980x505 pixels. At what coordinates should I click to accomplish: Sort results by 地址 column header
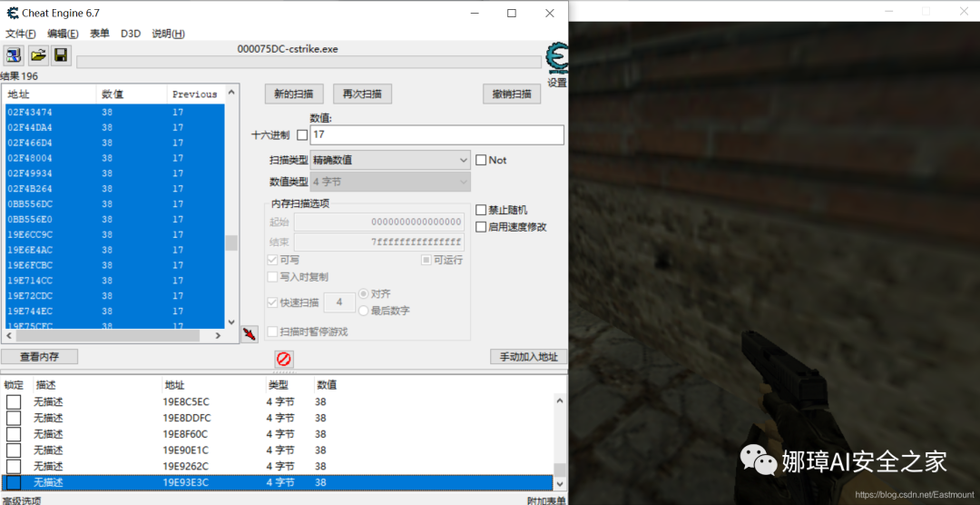[50, 94]
